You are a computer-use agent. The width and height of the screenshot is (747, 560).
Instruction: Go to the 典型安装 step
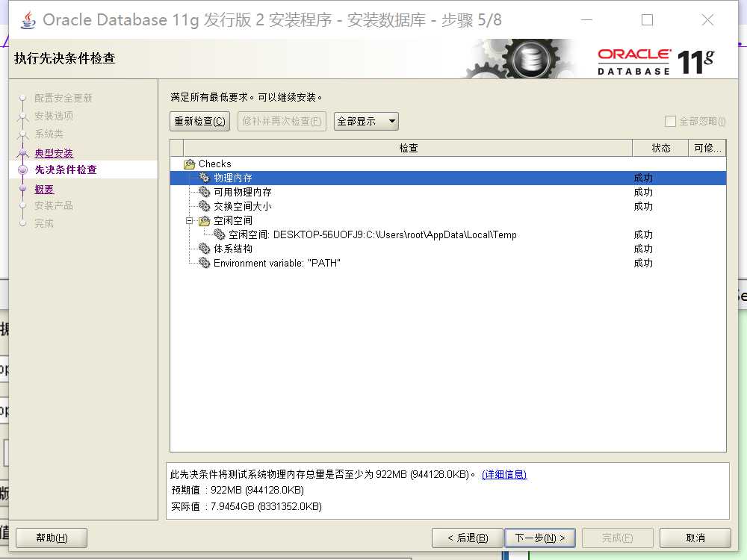54,153
